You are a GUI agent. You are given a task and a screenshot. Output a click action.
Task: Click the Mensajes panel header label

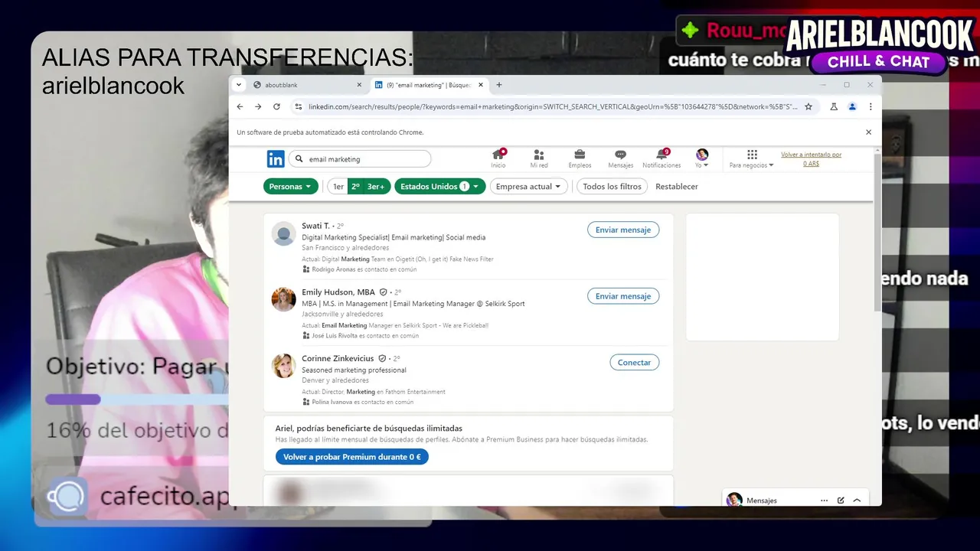coord(762,500)
